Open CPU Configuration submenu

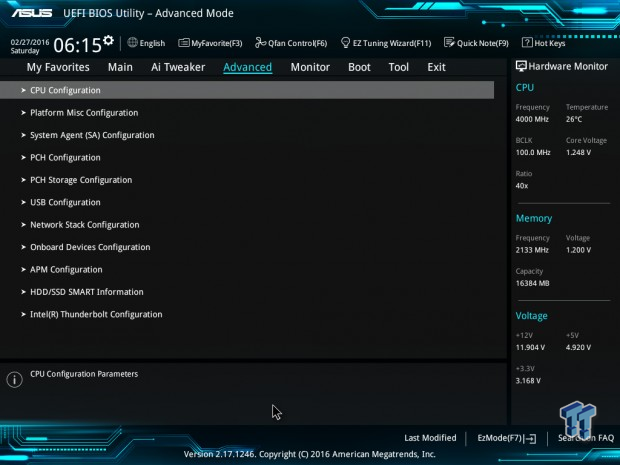tap(247, 90)
